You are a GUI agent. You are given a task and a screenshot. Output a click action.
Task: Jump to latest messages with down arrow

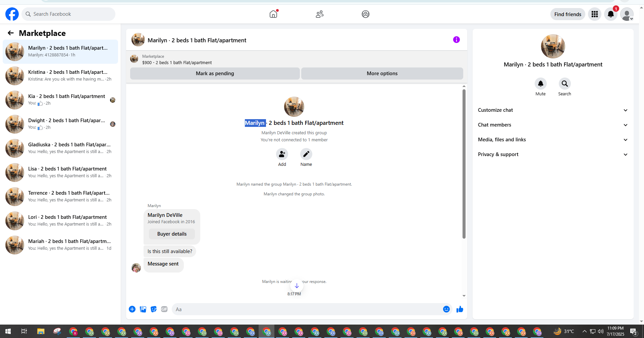click(297, 286)
